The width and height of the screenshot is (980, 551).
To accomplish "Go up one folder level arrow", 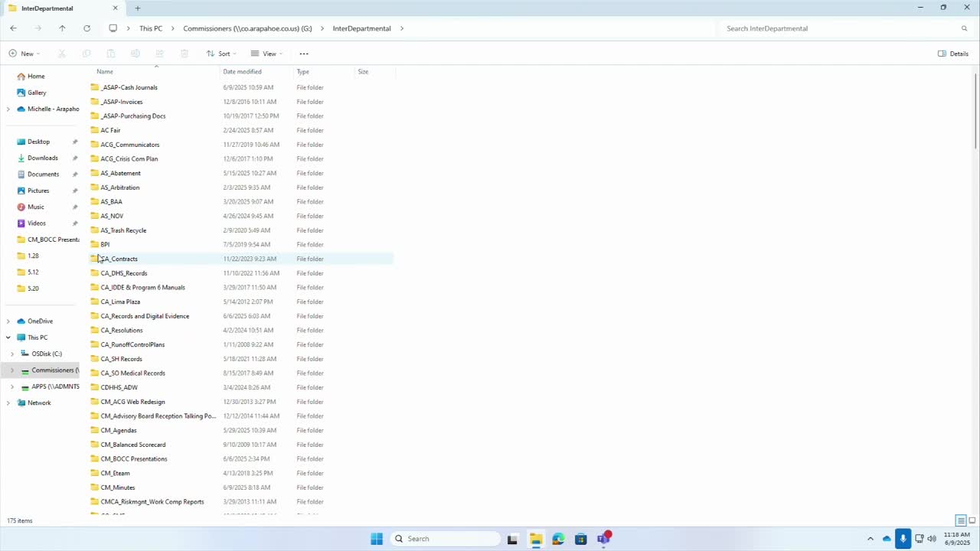I will click(62, 28).
